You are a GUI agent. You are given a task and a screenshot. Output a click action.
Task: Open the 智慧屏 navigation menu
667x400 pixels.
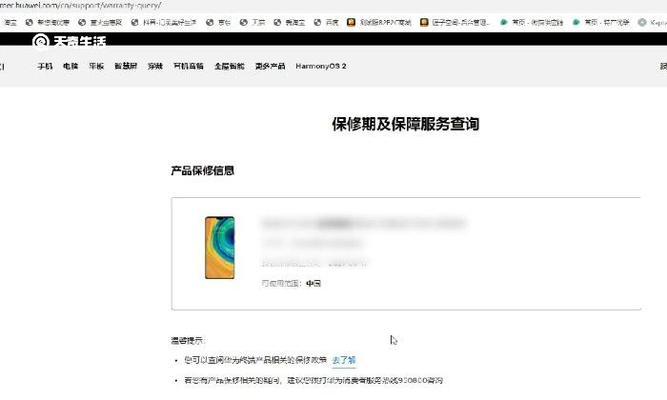(x=125, y=66)
